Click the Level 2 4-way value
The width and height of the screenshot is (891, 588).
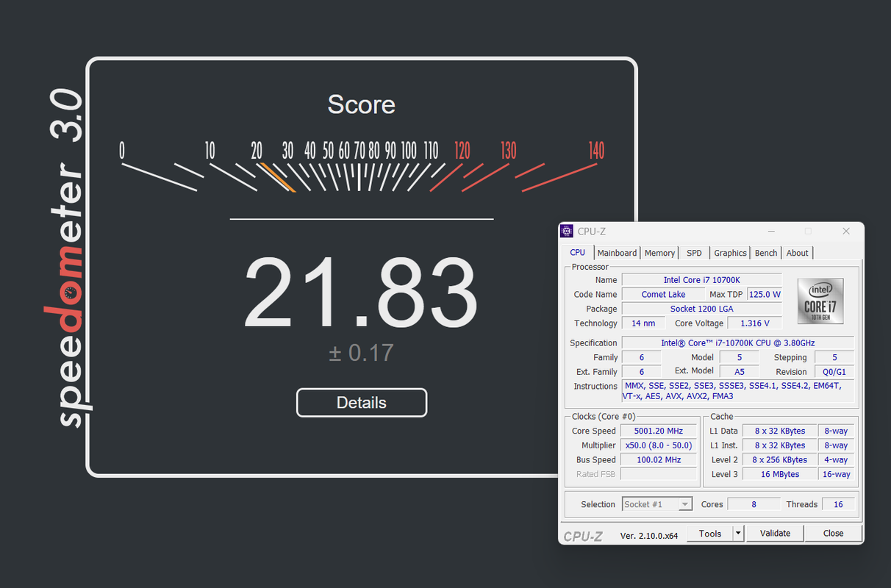click(837, 460)
